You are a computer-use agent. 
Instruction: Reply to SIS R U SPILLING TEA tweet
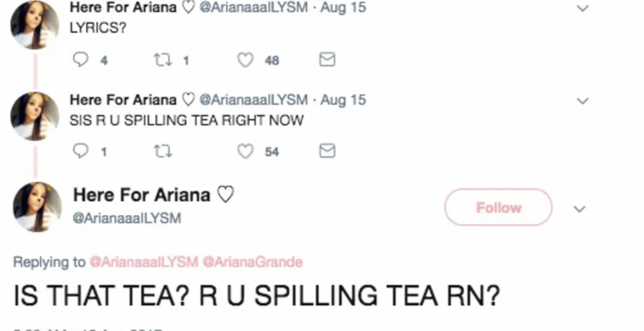pos(81,151)
